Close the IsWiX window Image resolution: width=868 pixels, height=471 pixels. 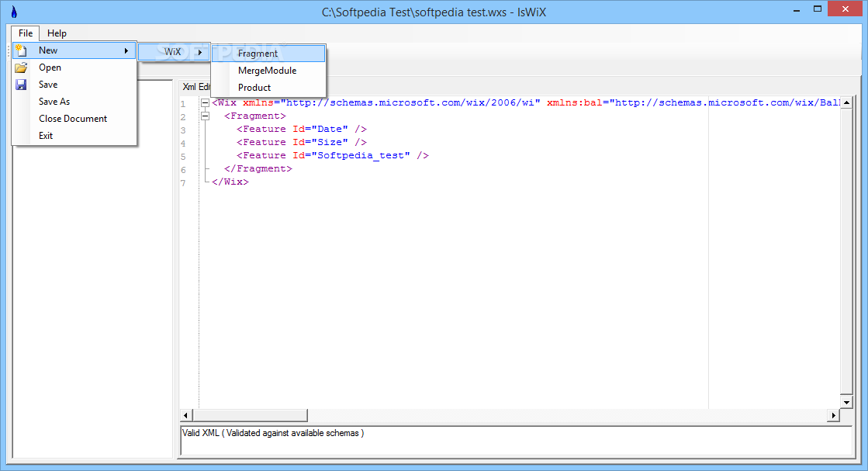click(x=846, y=9)
